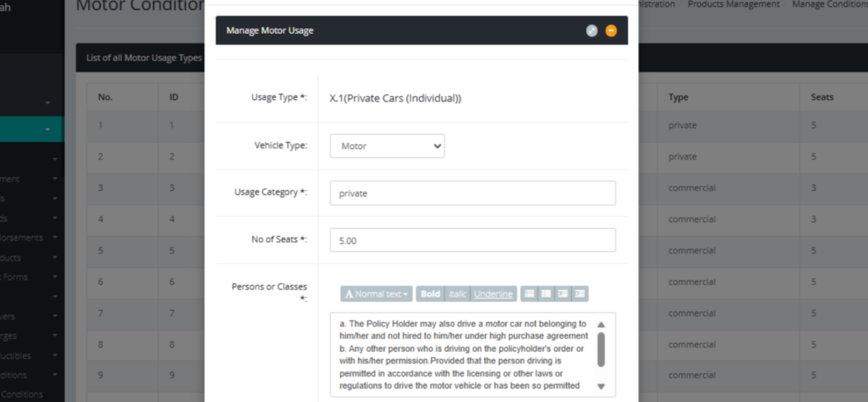Click the orange collapse icon in the panel header
Screen dimensions: 868x402
[x=611, y=30]
